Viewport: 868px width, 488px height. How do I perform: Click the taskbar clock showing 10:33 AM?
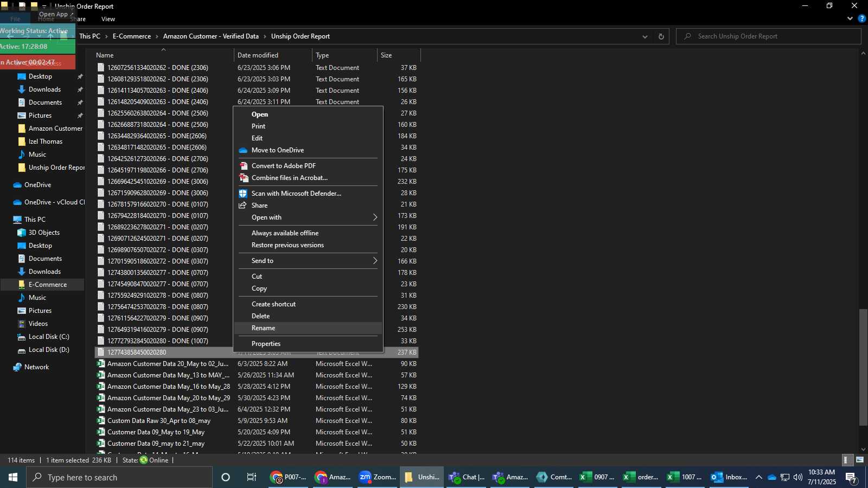click(822, 477)
